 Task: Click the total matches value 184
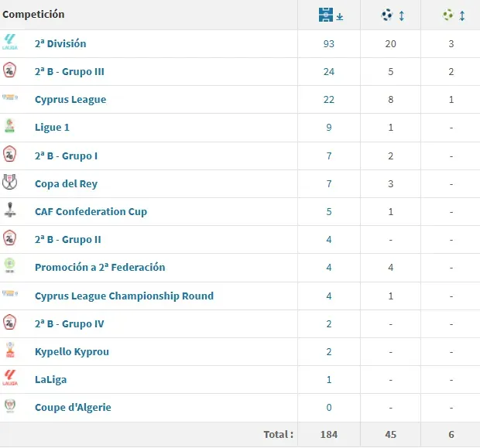click(329, 434)
